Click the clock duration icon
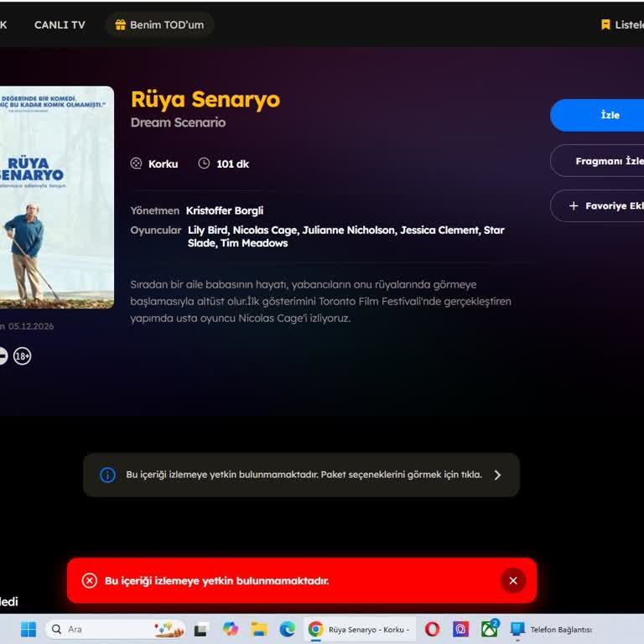Viewport: 644px width, 644px height. (x=204, y=164)
